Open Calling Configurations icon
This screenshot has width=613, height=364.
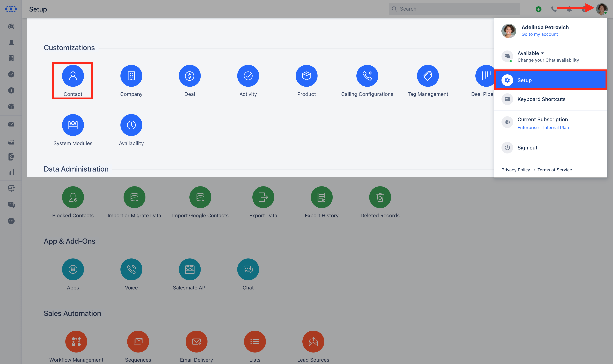click(x=367, y=76)
